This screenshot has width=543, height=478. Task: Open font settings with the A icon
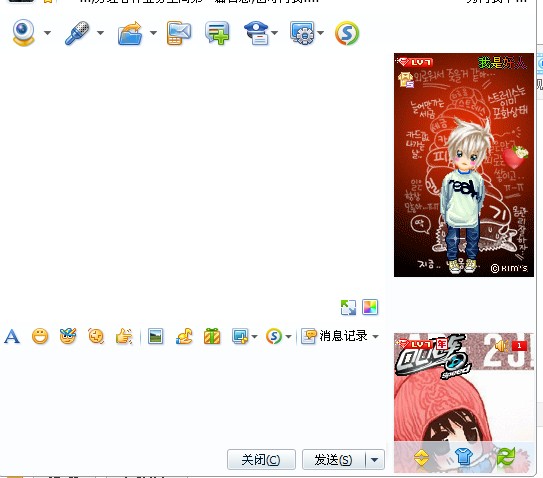(x=12, y=337)
